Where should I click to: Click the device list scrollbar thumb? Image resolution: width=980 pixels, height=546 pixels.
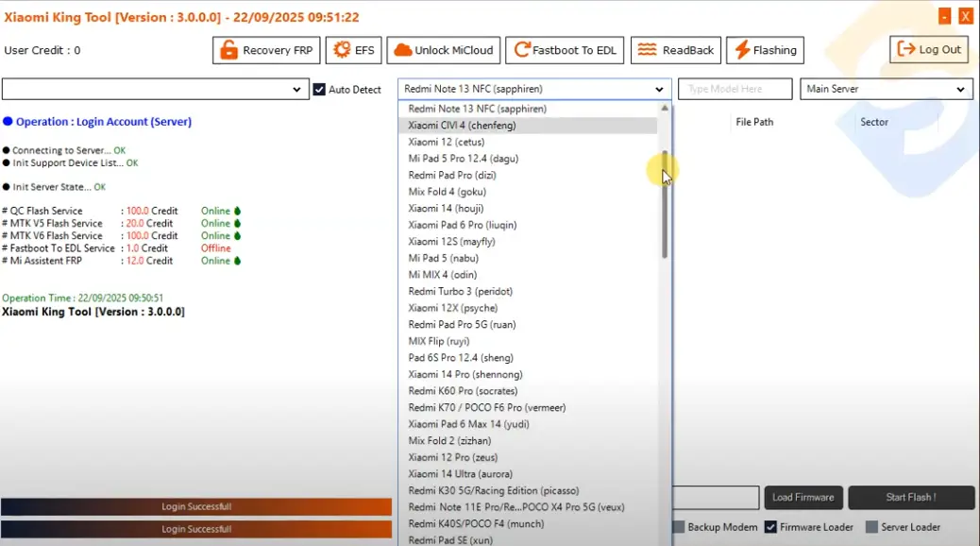click(x=665, y=203)
